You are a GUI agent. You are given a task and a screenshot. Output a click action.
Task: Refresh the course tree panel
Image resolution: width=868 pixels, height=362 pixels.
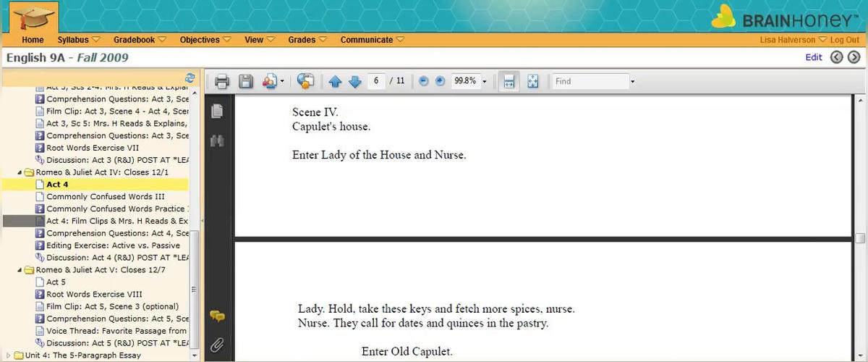click(190, 77)
